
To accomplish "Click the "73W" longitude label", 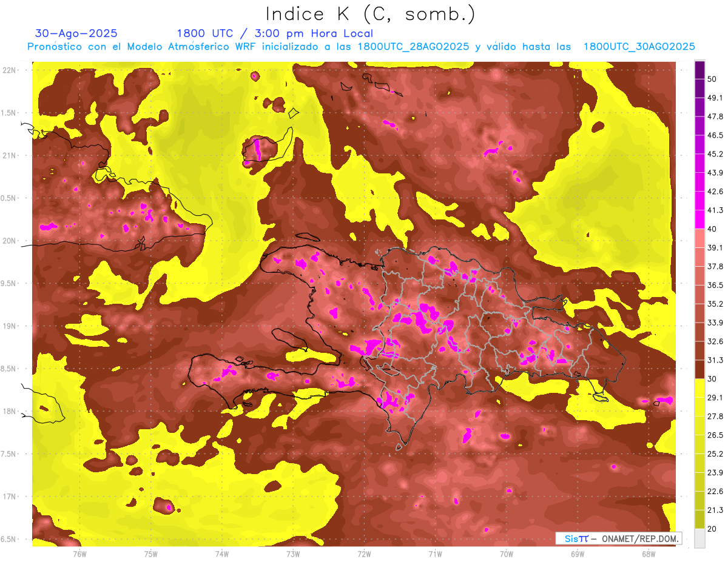I will [293, 554].
